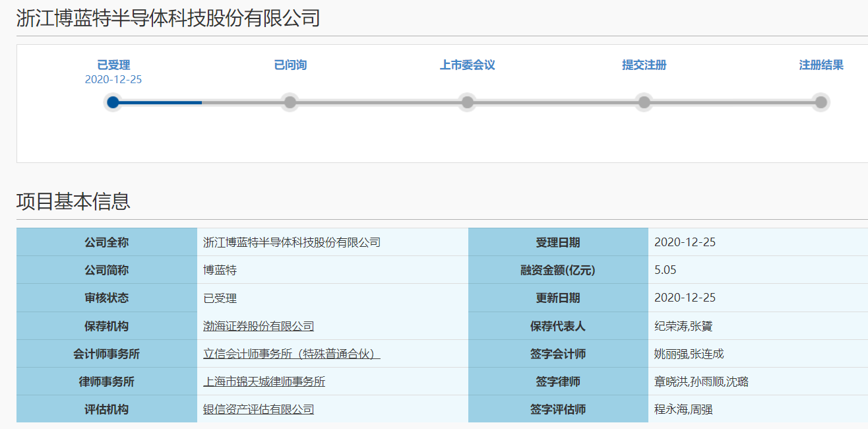Image resolution: width=868 pixels, height=429 pixels.
Task: Click the 受理日期 value 2020-12-25
Action: tap(685, 242)
